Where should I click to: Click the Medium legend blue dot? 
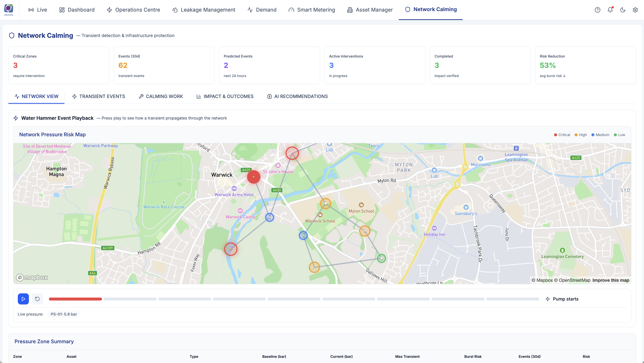coord(593,135)
